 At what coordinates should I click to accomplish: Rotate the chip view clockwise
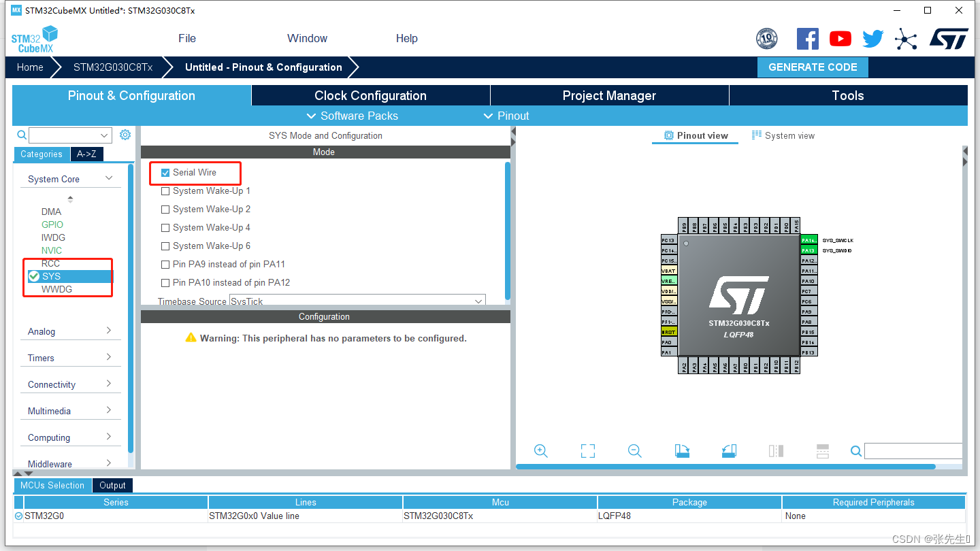[x=682, y=450]
